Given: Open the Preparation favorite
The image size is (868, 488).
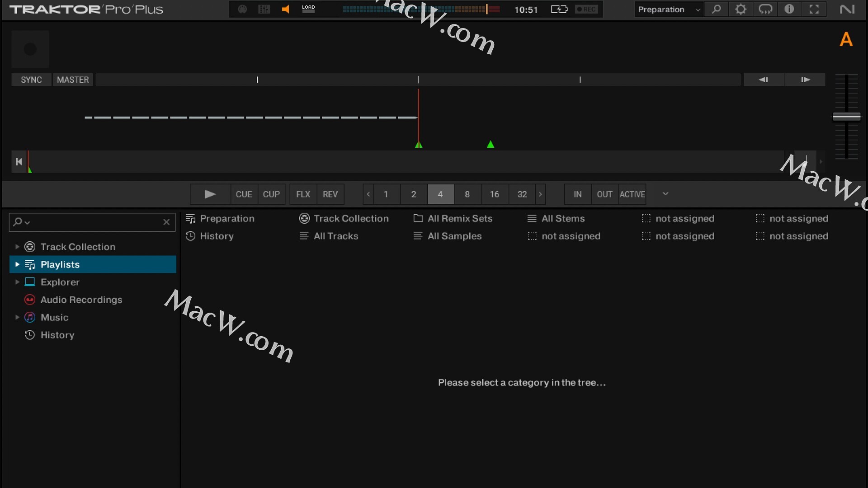Looking at the screenshot, I should [220, 218].
